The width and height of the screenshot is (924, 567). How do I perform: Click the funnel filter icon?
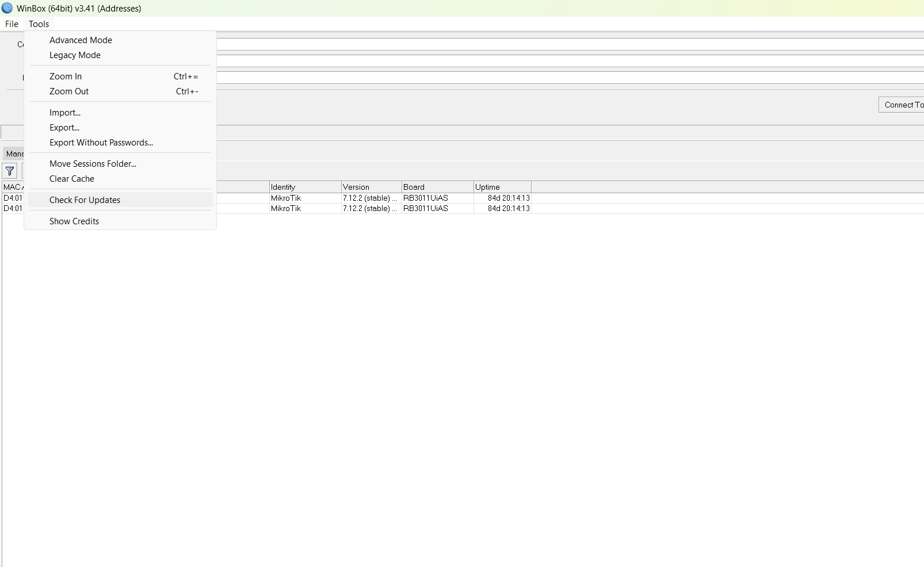[x=10, y=171]
